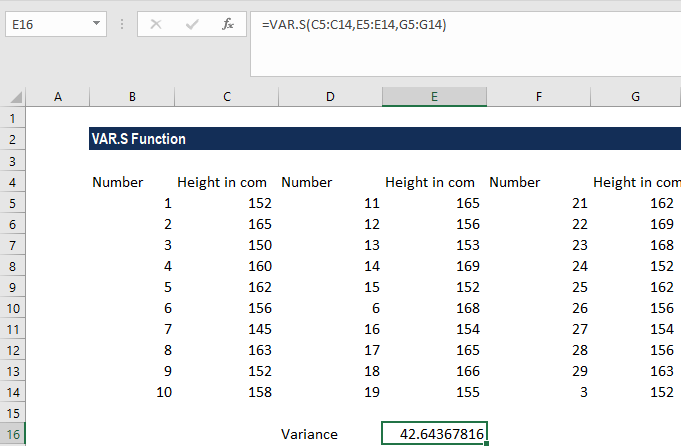The height and width of the screenshot is (446, 681).
Task: Click cell C14 with value 158
Action: [226, 392]
